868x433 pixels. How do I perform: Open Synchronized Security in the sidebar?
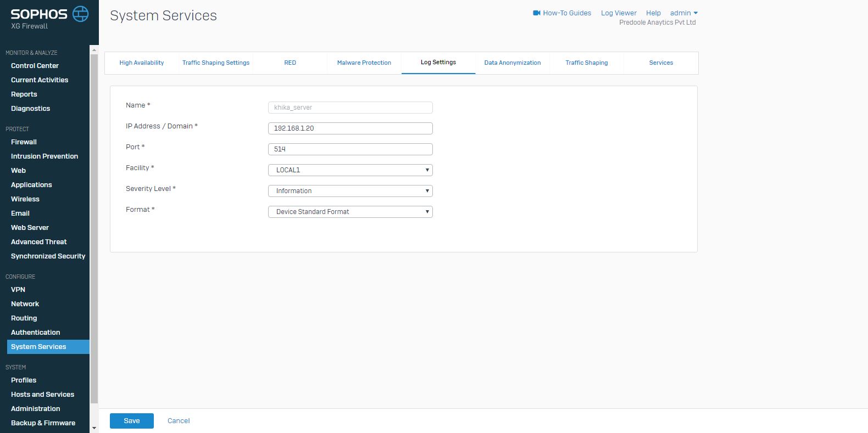48,256
